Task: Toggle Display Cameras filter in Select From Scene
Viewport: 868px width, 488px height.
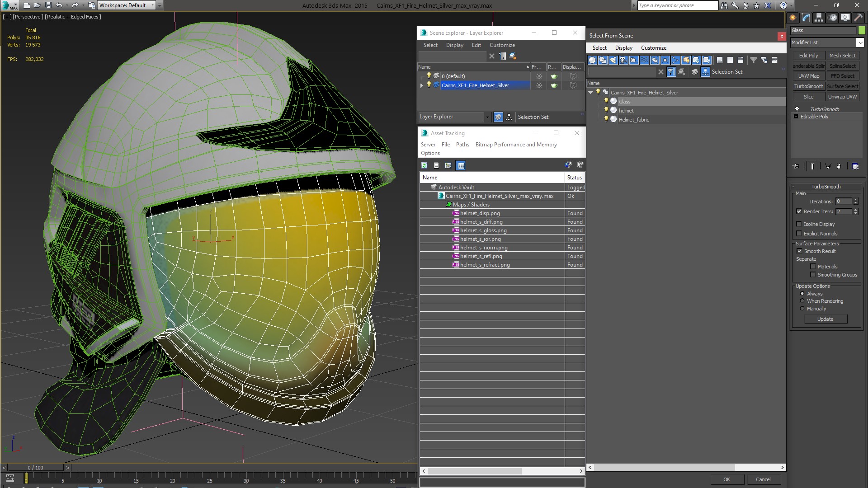Action: pos(623,60)
